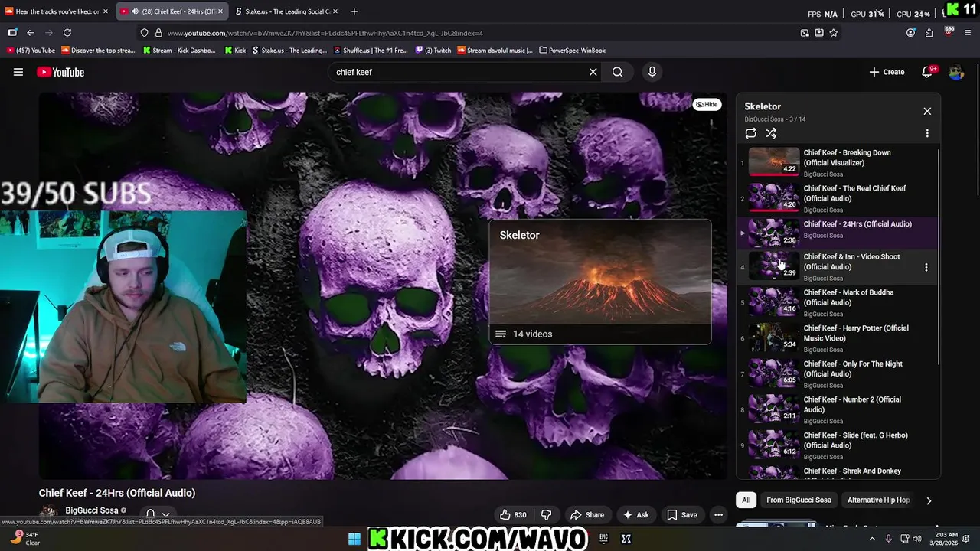Select the All filter chip
This screenshot has width=980, height=551.
tap(746, 500)
